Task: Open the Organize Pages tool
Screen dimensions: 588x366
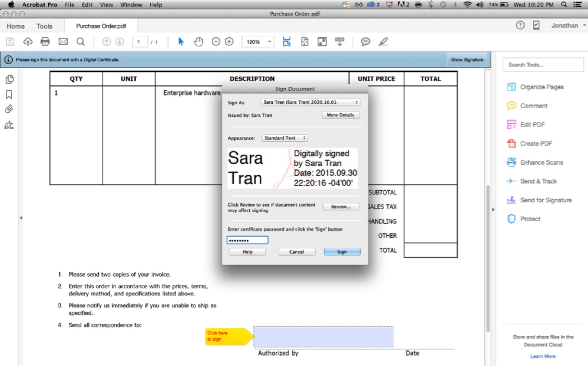Action: 536,87
